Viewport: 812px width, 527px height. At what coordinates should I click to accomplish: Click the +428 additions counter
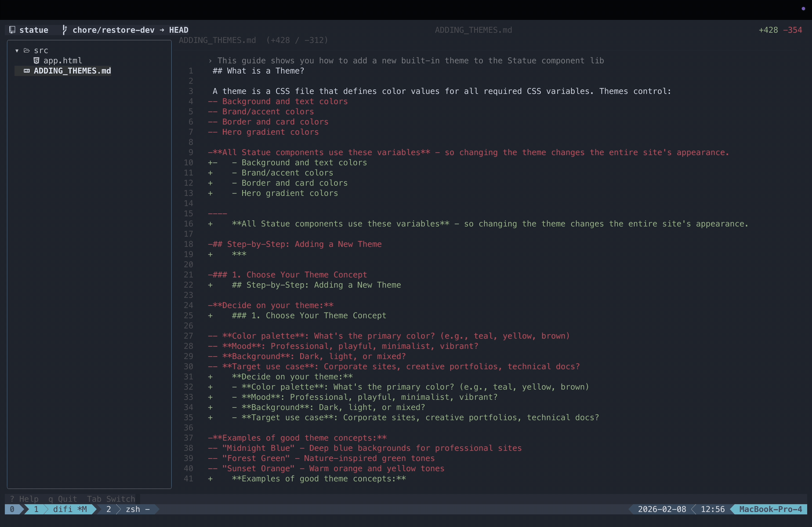pyautogui.click(x=768, y=30)
